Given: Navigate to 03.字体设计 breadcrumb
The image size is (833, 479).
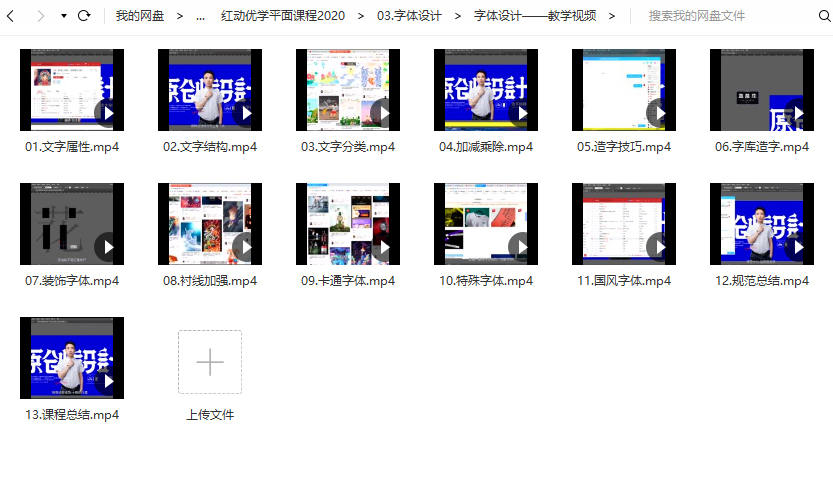Looking at the screenshot, I should (x=409, y=16).
